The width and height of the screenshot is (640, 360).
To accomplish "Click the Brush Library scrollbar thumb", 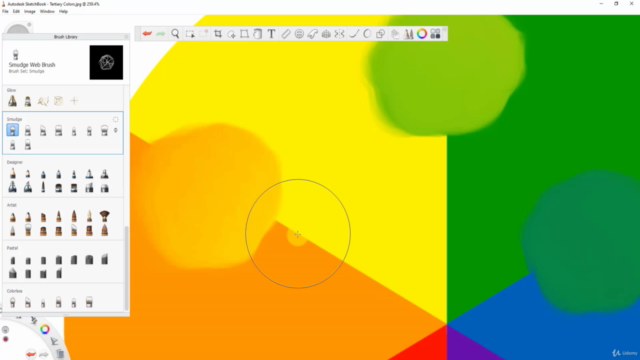I will coord(127,269).
